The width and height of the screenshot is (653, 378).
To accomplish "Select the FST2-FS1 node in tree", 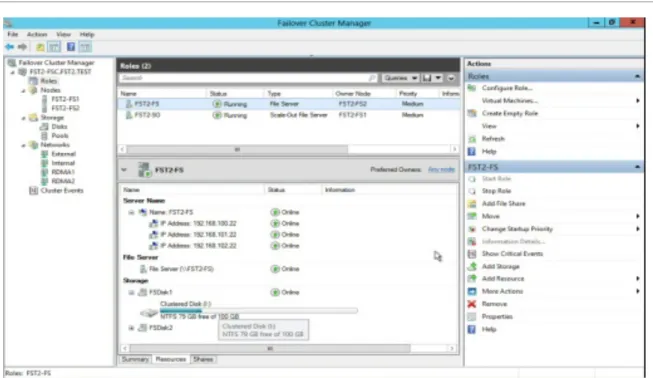I will pos(65,99).
